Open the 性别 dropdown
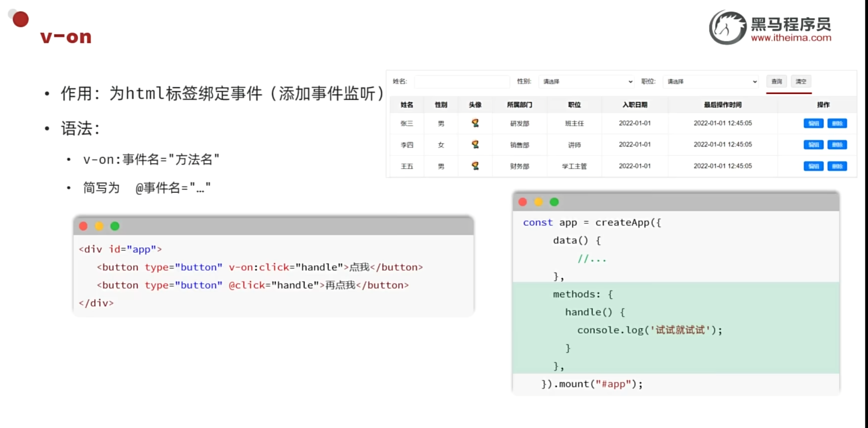868x428 pixels. [x=587, y=81]
